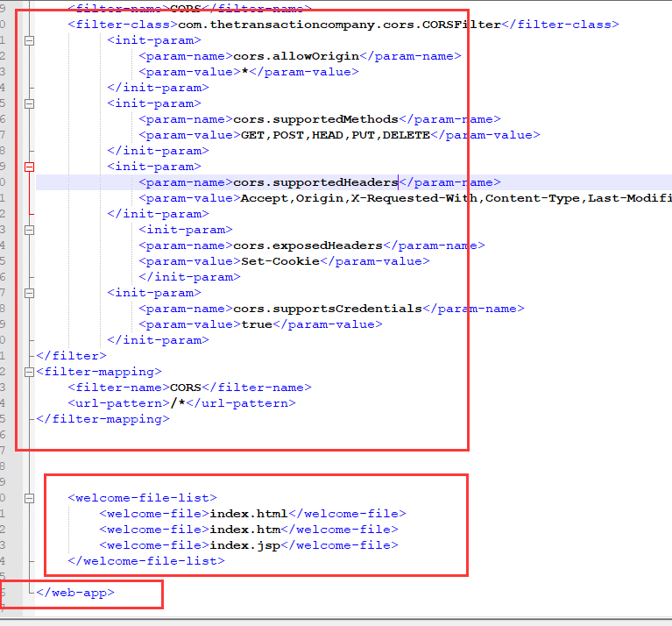Collapse the init-param block containing cors.supportsCredentials
The width and height of the screenshot is (672, 626).
pyautogui.click(x=29, y=294)
